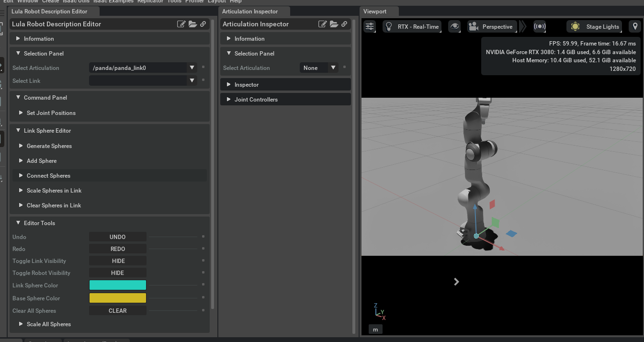Select the blue plane handle of gizmo
The width and height of the screenshot is (644, 342).
[x=511, y=234]
